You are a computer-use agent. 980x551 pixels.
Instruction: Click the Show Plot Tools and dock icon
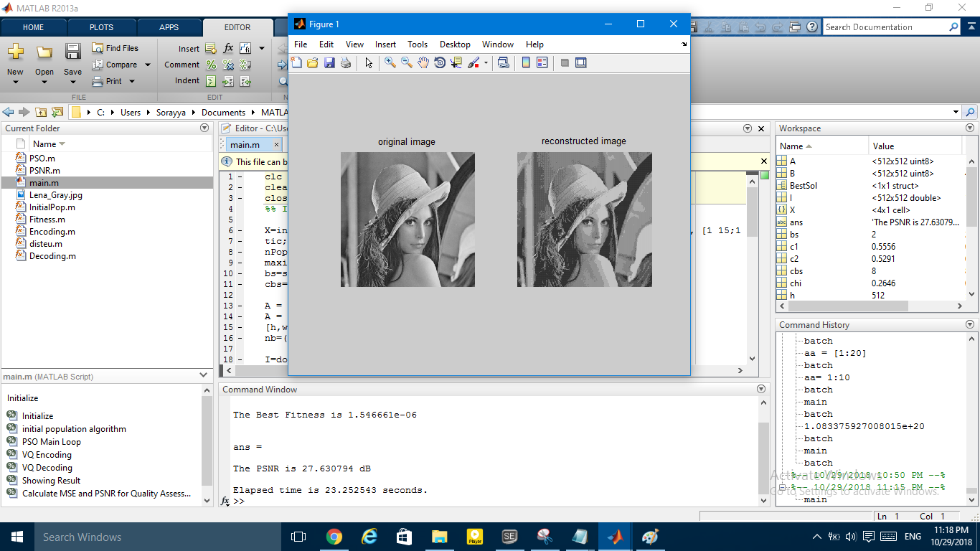581,62
